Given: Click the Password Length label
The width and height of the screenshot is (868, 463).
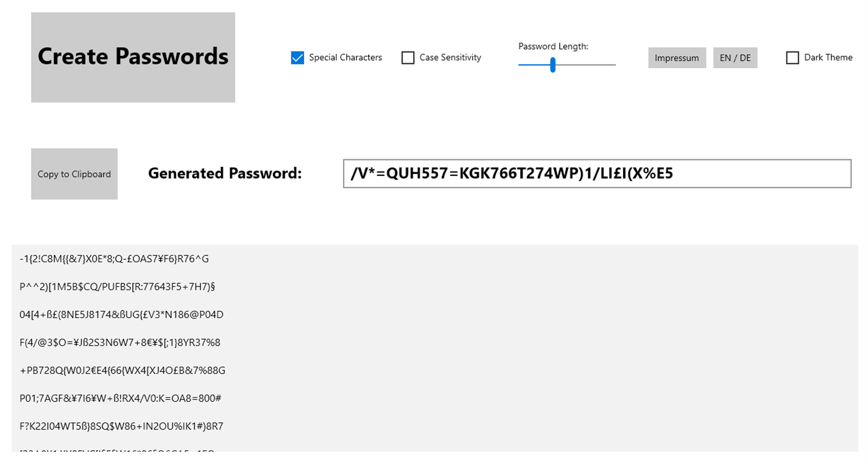Looking at the screenshot, I should [x=553, y=46].
